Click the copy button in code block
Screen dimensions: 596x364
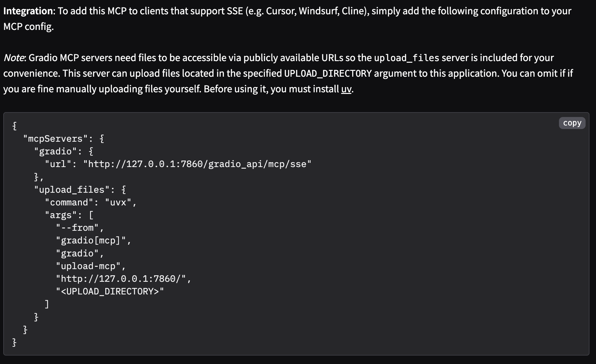(x=572, y=123)
